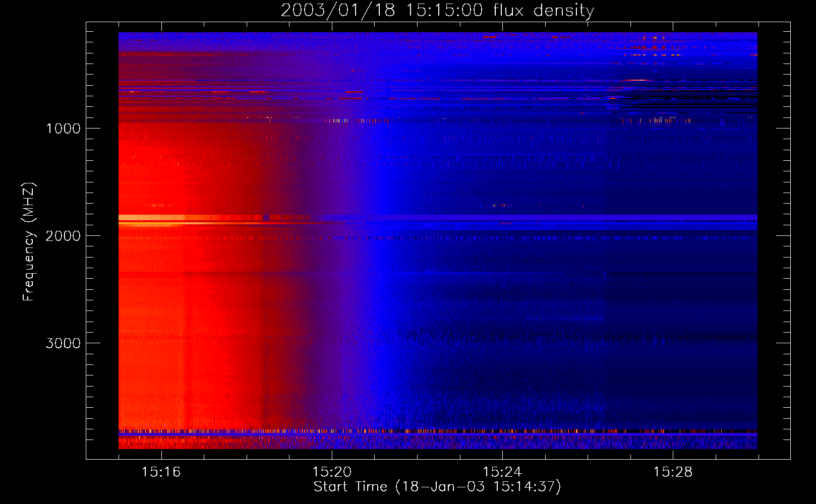
Task: Click the 15:16 time tick label
Action: tap(161, 472)
